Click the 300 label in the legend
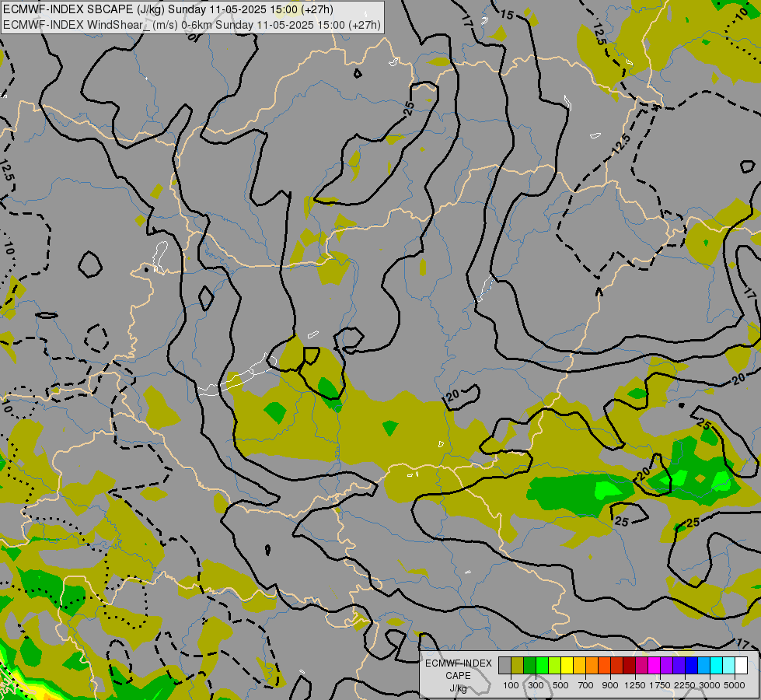761x700 pixels. coord(536,685)
